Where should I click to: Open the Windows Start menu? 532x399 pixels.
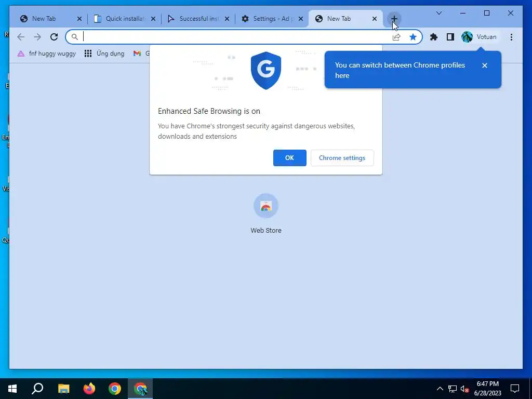click(12, 389)
